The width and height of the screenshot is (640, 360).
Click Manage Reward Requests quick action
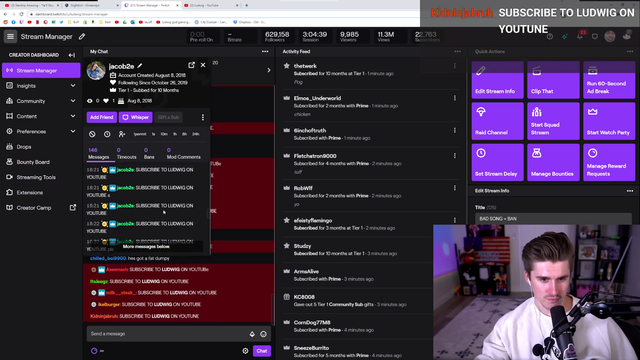[x=609, y=162]
